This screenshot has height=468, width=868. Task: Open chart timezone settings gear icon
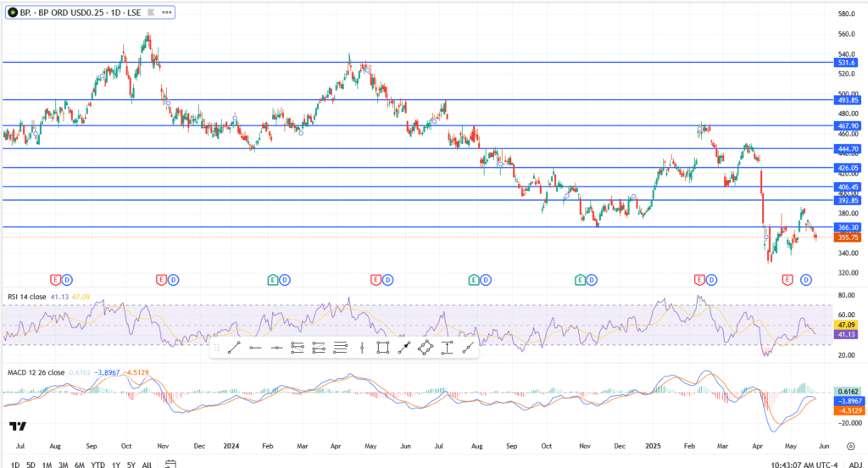pos(850,444)
